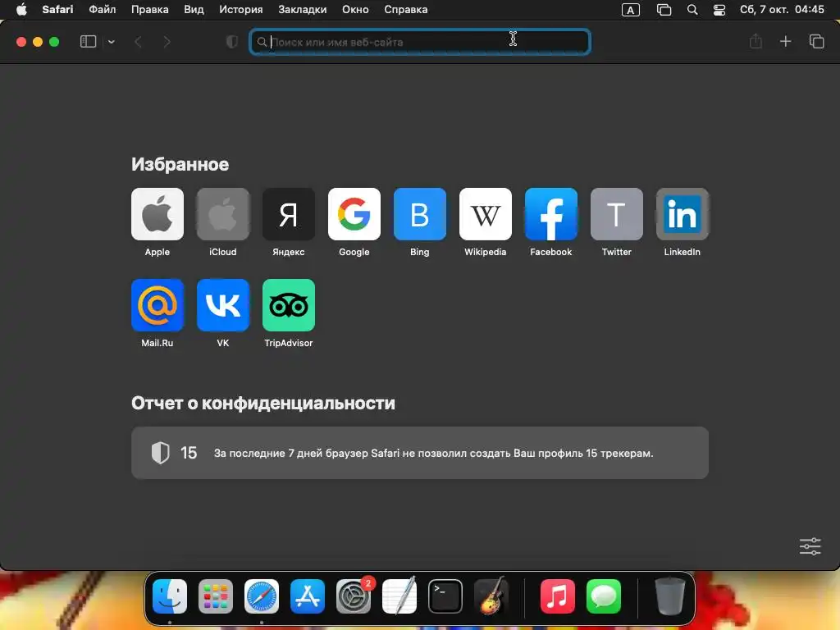Open Spotlight search in menu bar
Viewport: 840px width, 630px height.
coord(692,10)
